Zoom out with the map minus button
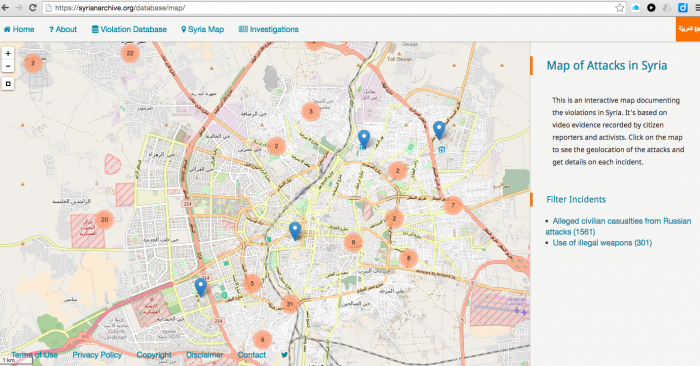This screenshot has height=366, width=700. point(8,66)
